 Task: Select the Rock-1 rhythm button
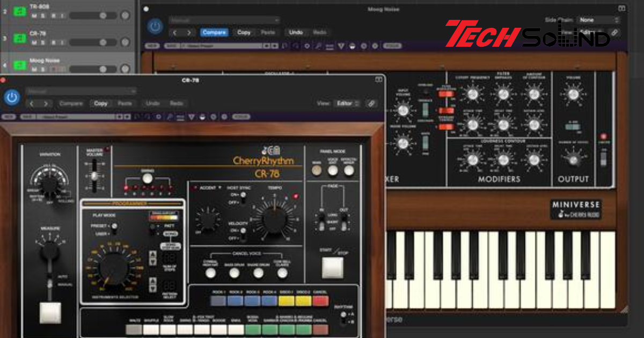[x=218, y=300]
